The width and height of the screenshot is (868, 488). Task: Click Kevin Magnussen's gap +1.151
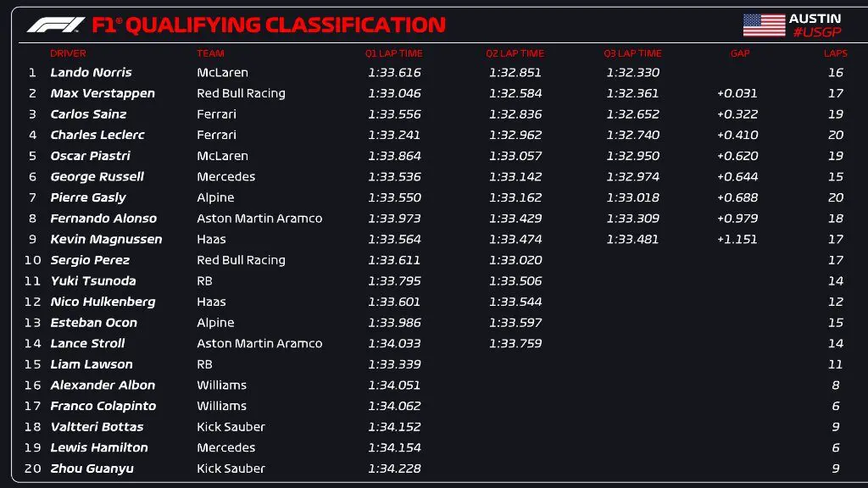click(x=737, y=239)
